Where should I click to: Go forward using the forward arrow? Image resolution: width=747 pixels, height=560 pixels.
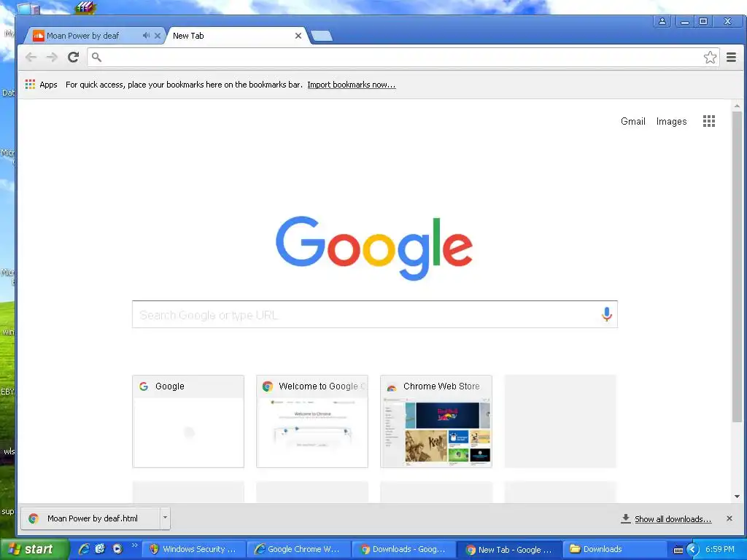click(x=52, y=58)
